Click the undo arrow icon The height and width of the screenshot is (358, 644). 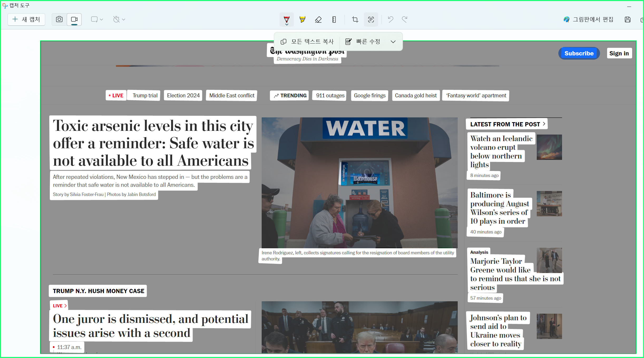point(391,19)
